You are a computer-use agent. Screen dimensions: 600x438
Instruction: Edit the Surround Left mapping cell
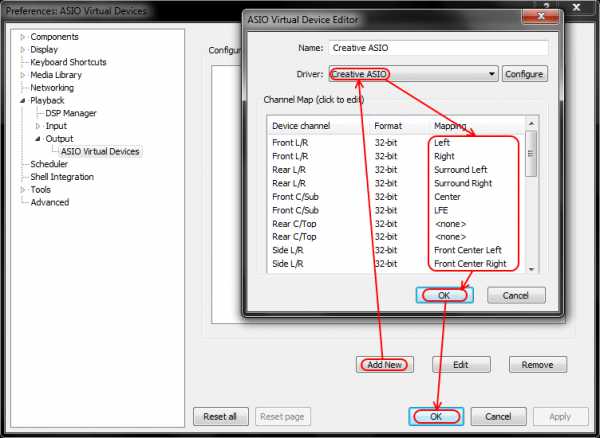(461, 170)
